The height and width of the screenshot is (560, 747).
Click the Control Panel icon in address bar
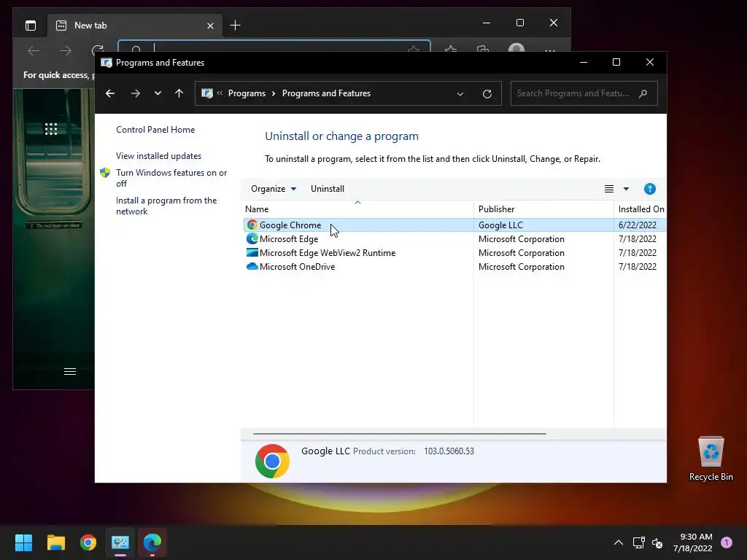[x=206, y=93]
